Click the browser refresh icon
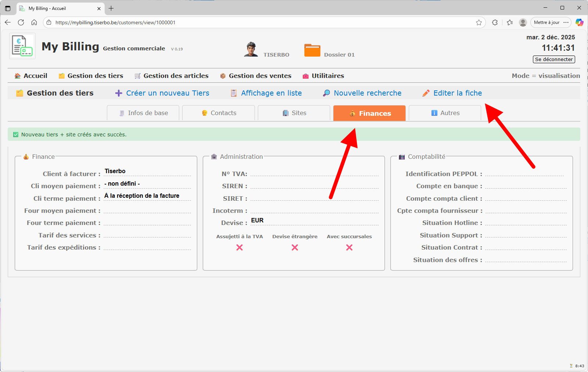 pyautogui.click(x=21, y=22)
